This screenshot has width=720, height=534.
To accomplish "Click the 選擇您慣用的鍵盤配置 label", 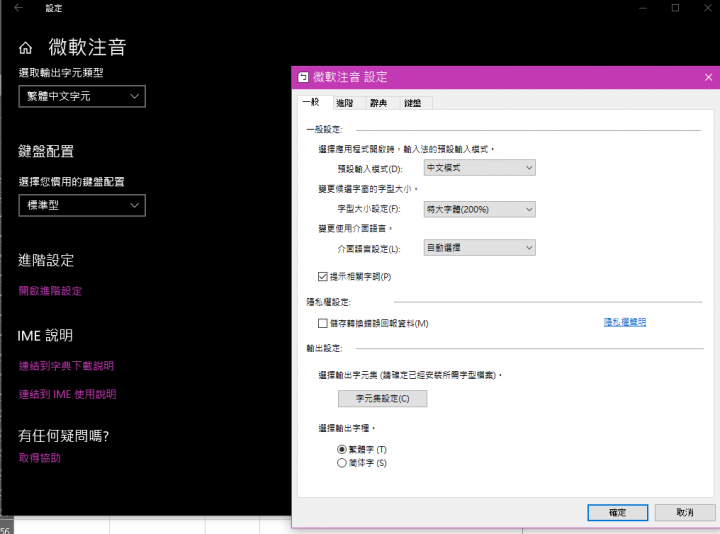I will [x=72, y=182].
